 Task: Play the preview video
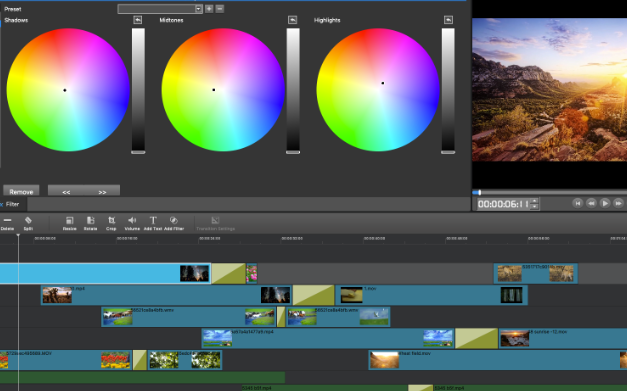(x=605, y=203)
